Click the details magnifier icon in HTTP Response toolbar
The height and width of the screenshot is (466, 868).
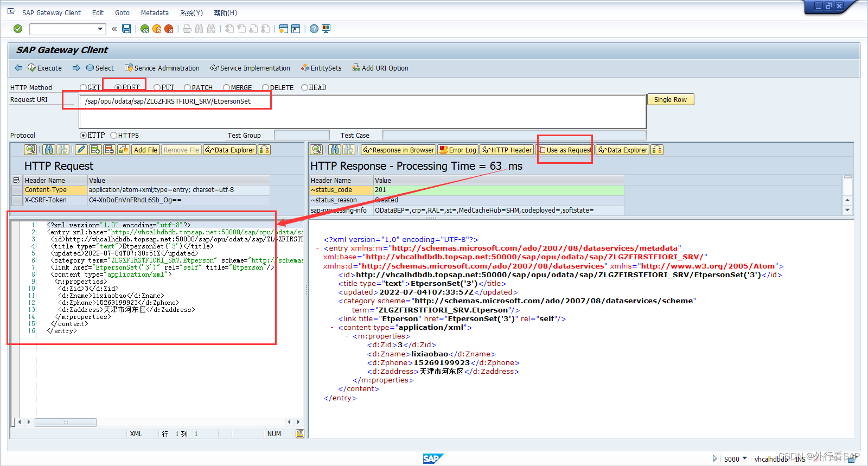tap(317, 150)
